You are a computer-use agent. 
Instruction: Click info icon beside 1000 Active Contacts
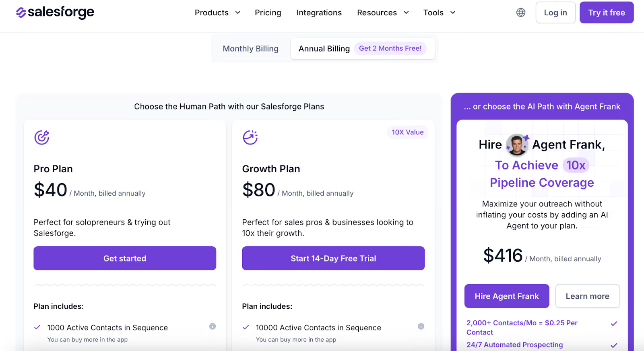coord(213,326)
